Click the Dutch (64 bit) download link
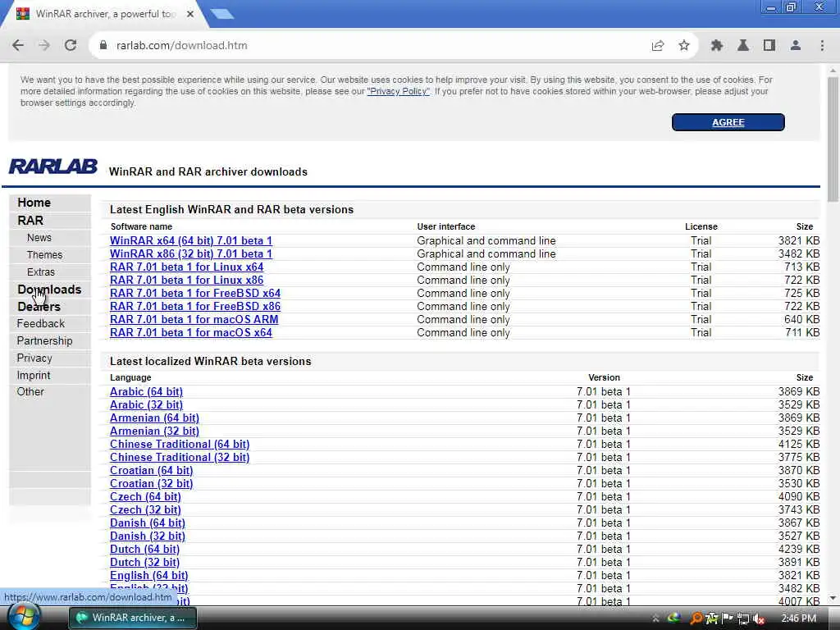 pos(144,549)
